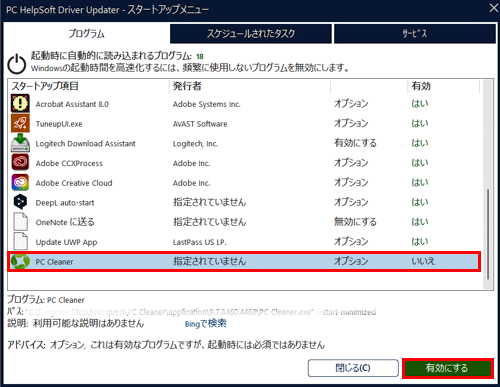Click the 有効 column header
500x387 pixels.
pos(421,86)
